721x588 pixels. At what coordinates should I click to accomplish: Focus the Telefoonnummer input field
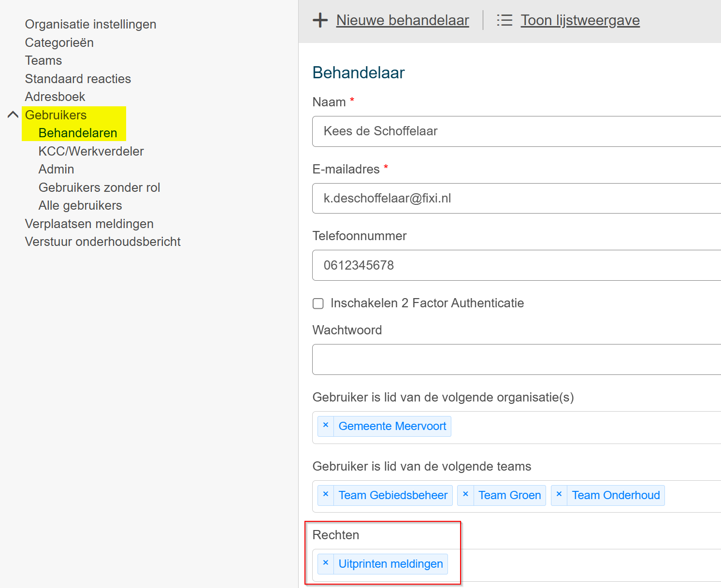(517, 265)
